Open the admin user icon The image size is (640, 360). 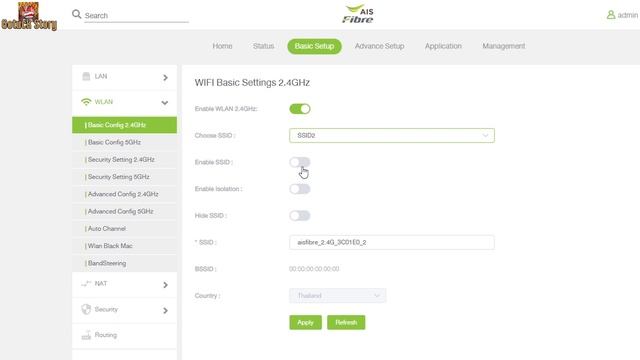(611, 15)
